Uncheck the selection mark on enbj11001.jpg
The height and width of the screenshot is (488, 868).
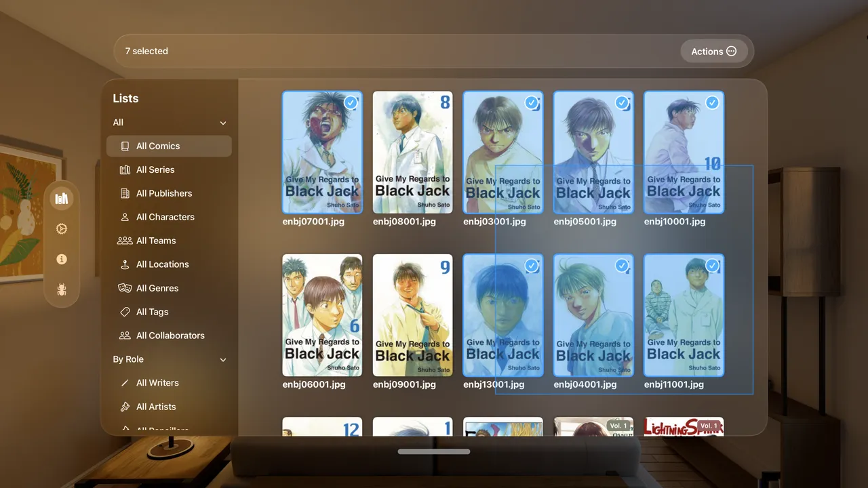[712, 266]
